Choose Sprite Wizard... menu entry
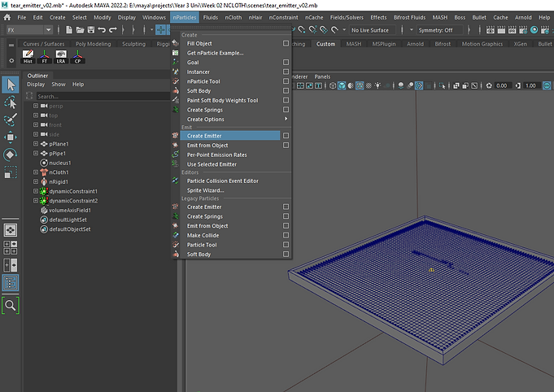554x392 pixels. pyautogui.click(x=205, y=190)
